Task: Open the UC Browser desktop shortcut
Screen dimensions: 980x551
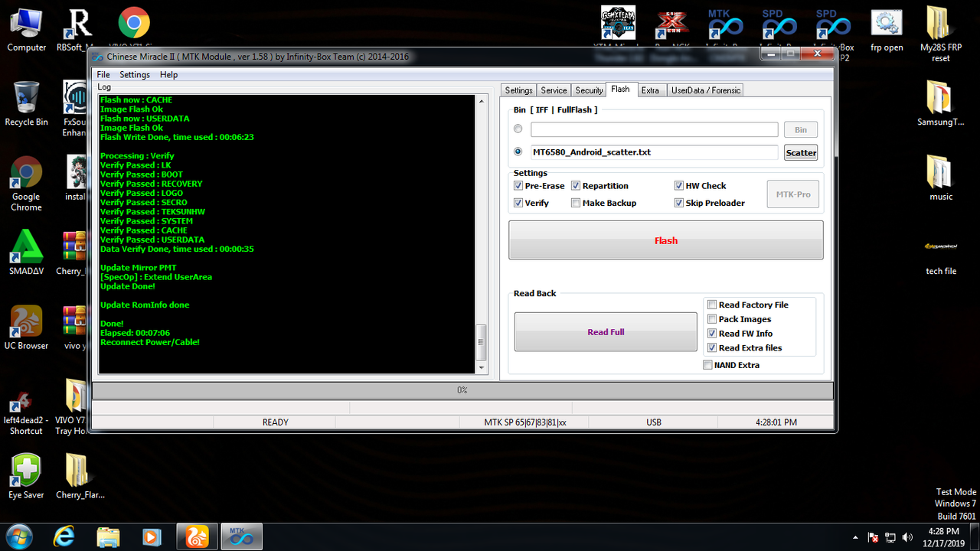Action: 26,328
